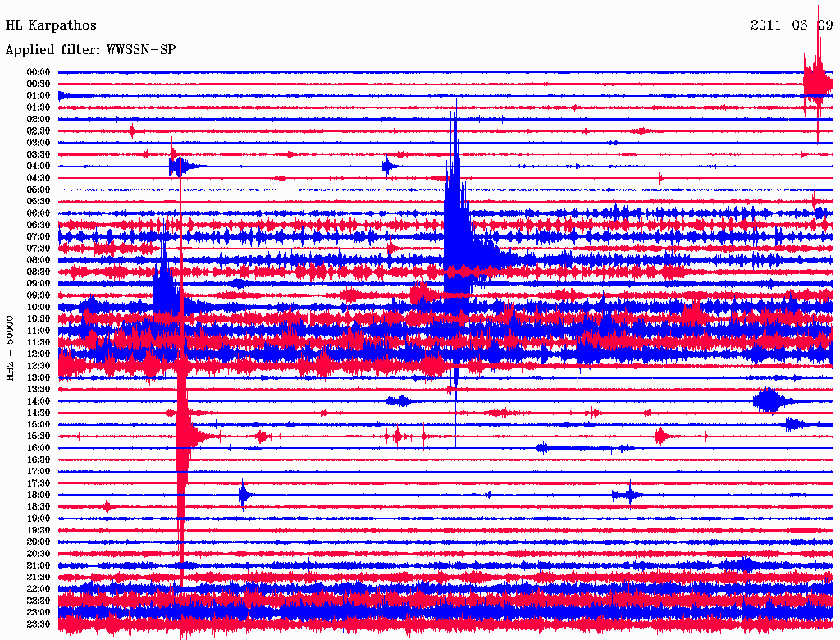
Task: Select the 15:30 time label
Action: click(x=38, y=437)
